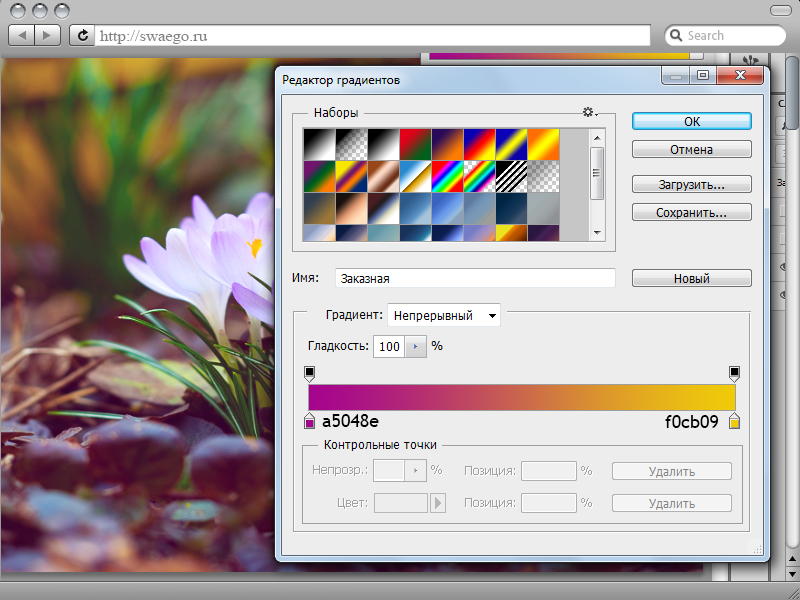Screen dimensions: 800x600
Task: Click the browser Search field
Action: tap(725, 35)
